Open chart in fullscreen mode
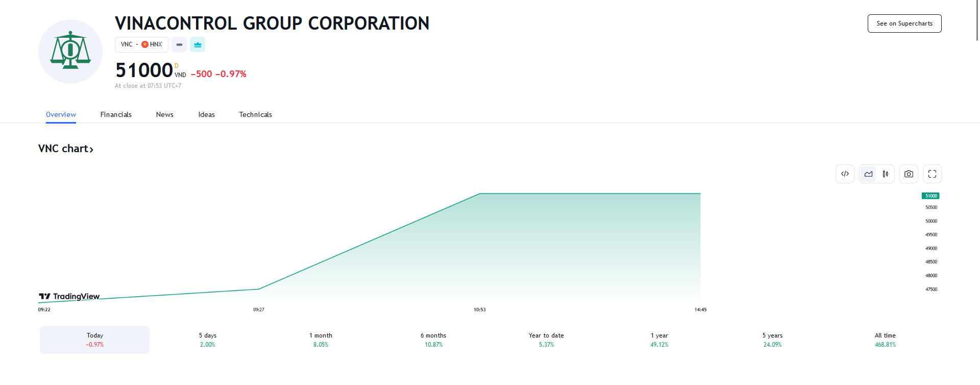The image size is (980, 385). pyautogui.click(x=932, y=174)
